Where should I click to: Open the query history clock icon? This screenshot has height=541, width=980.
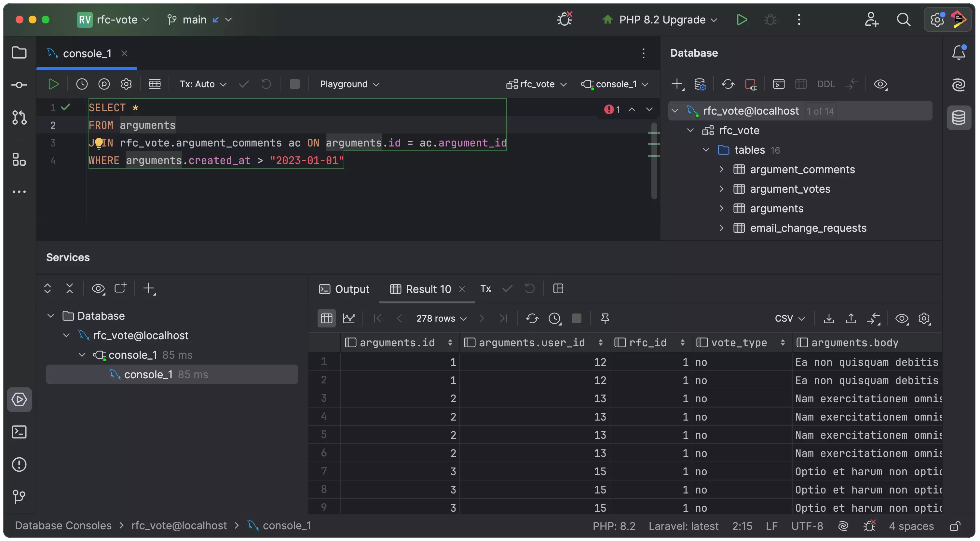pyautogui.click(x=82, y=84)
